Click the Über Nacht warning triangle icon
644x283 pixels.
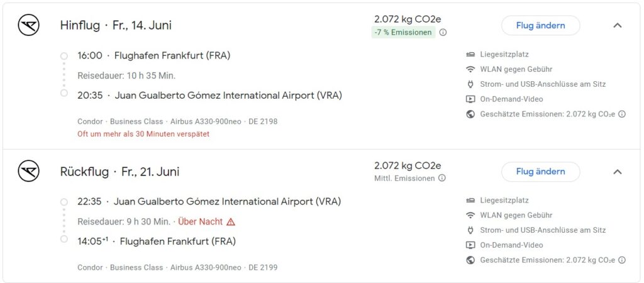[231, 222]
